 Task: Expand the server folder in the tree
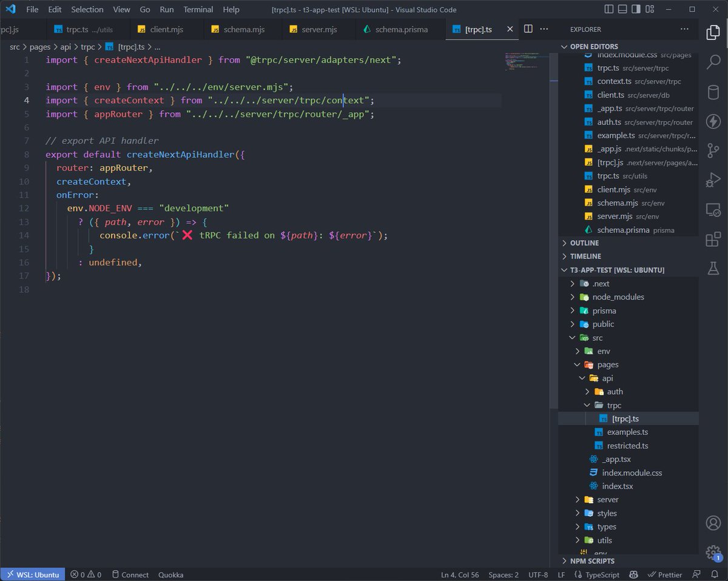pos(628,500)
